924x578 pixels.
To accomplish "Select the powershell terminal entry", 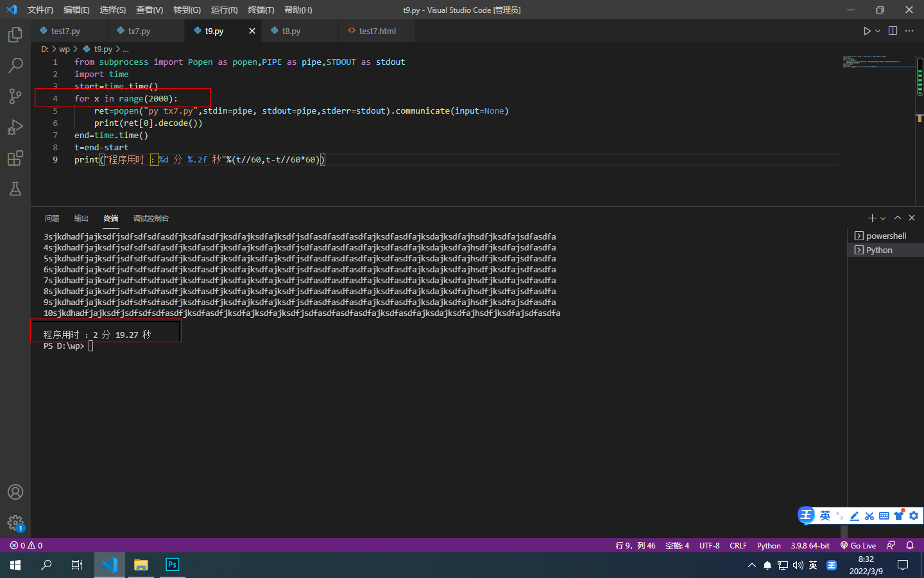I will click(886, 236).
